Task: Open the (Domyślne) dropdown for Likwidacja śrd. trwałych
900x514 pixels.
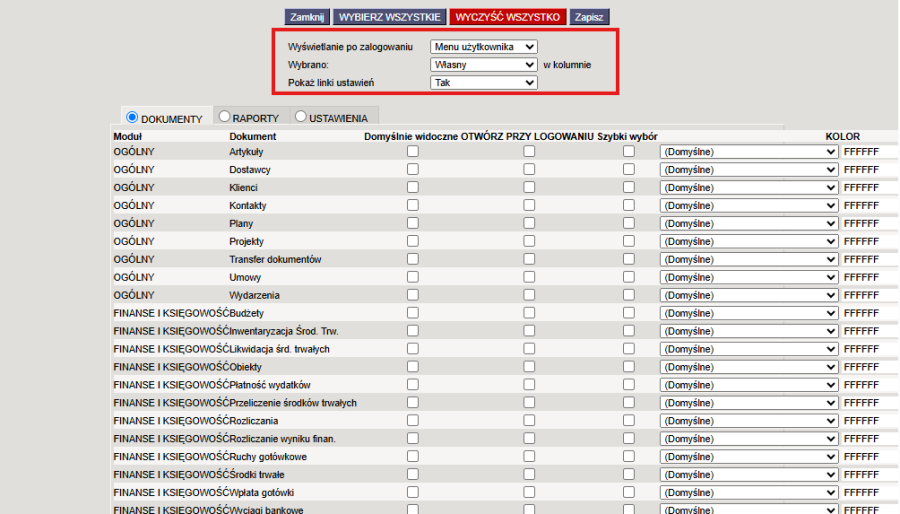Action: pos(749,349)
